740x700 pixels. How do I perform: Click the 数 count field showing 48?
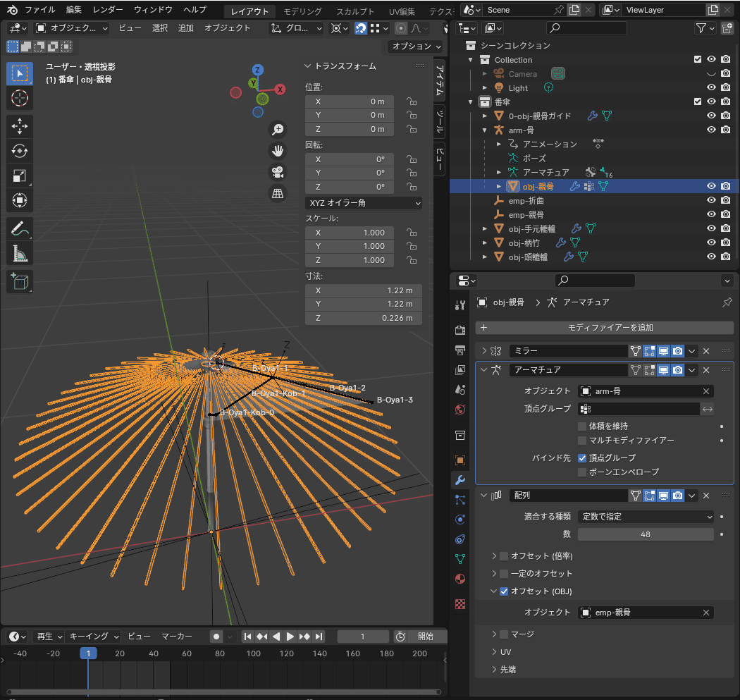[x=646, y=534]
